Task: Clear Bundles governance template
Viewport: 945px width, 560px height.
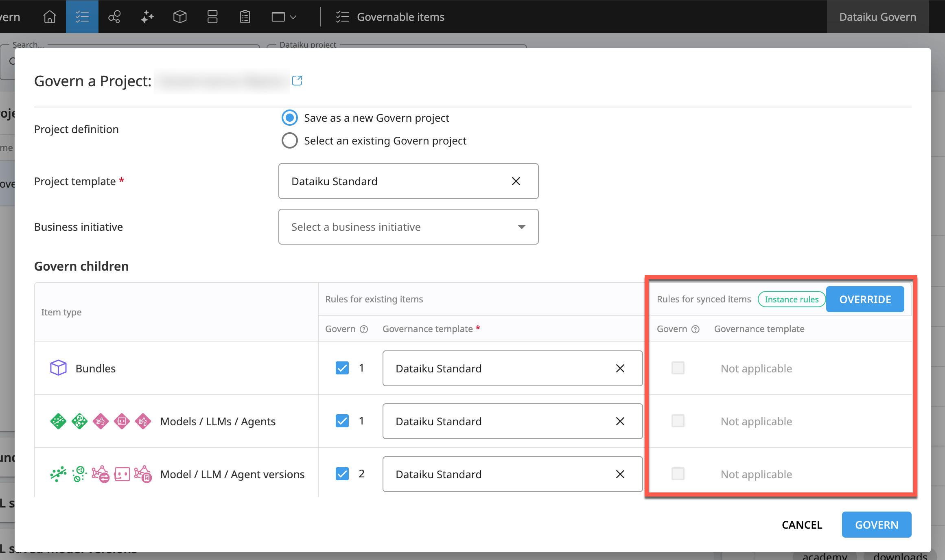Action: (x=620, y=368)
